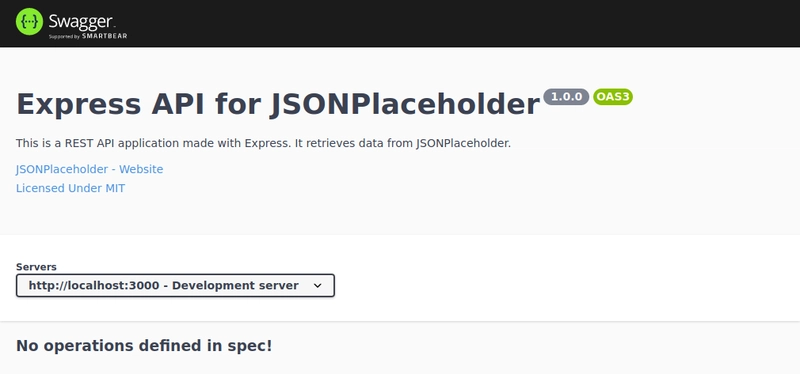
Task: Click the word 'Website' in the JSONPlaceholder link
Action: tap(141, 169)
